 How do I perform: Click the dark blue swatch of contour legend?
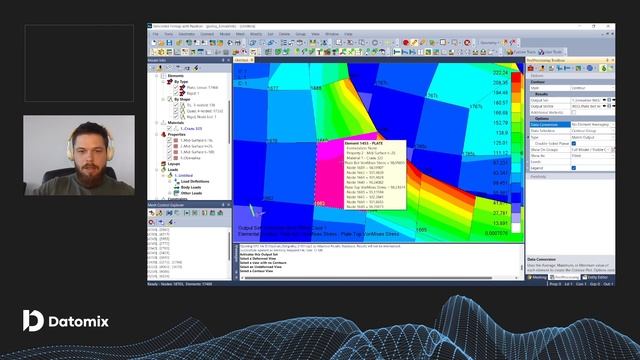click(x=516, y=198)
